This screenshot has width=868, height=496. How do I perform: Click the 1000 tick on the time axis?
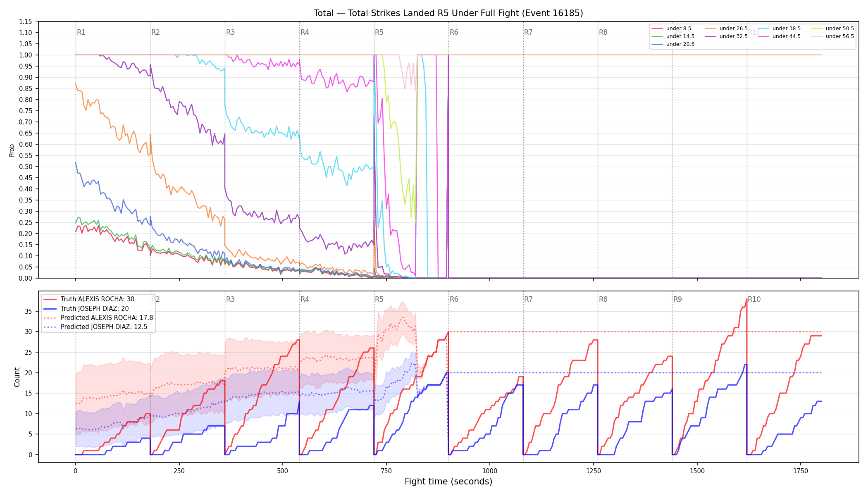(x=490, y=471)
